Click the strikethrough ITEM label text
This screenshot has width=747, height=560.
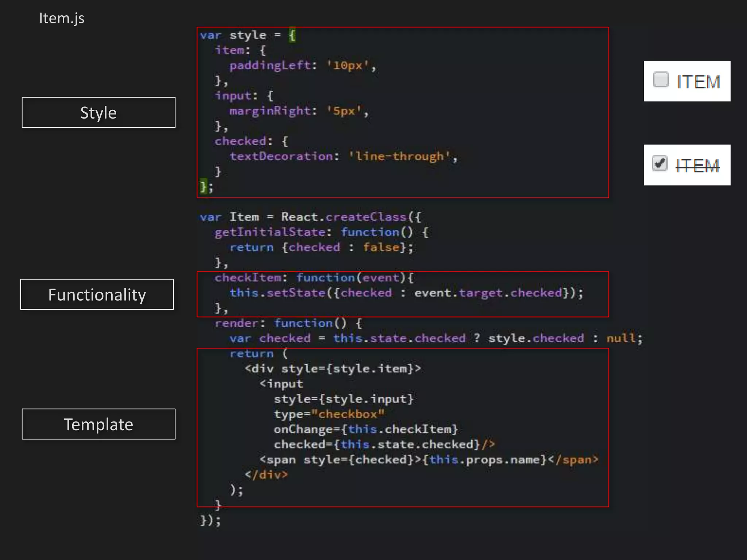pos(697,166)
